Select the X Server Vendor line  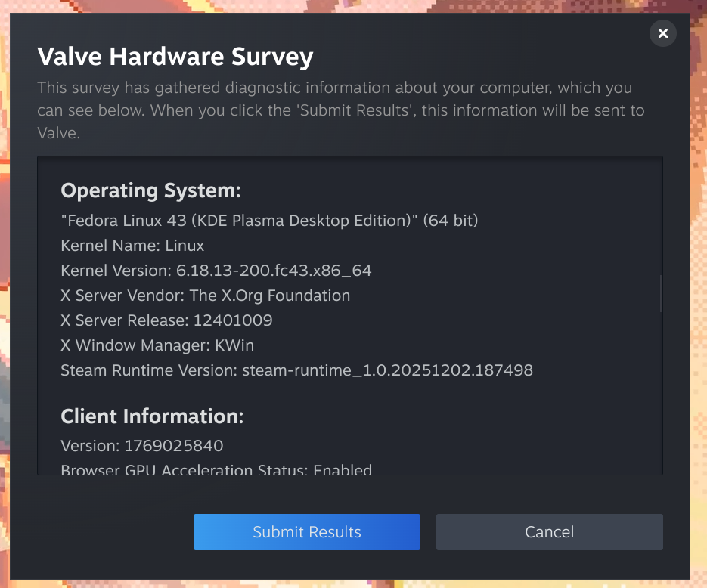pyautogui.click(x=205, y=296)
